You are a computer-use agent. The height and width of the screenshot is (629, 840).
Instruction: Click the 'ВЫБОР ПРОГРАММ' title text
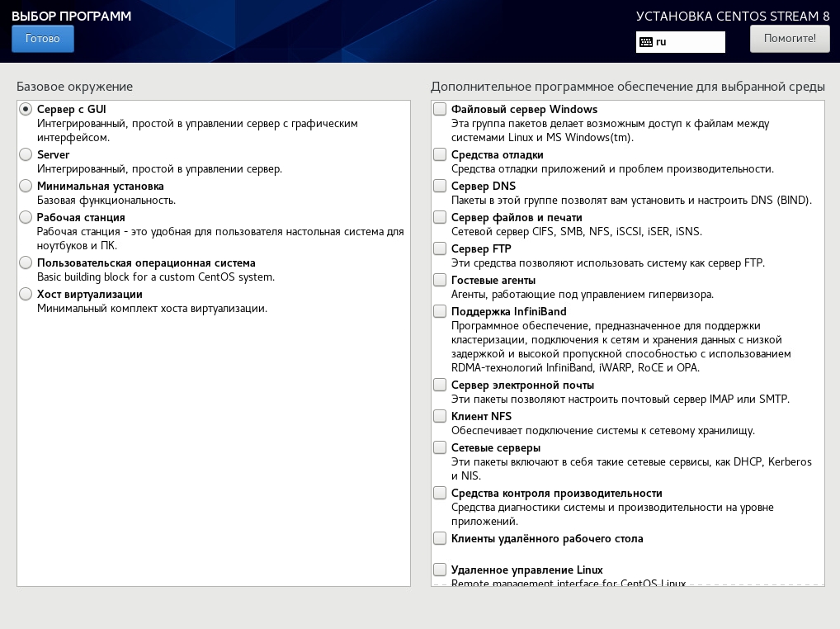coord(72,16)
